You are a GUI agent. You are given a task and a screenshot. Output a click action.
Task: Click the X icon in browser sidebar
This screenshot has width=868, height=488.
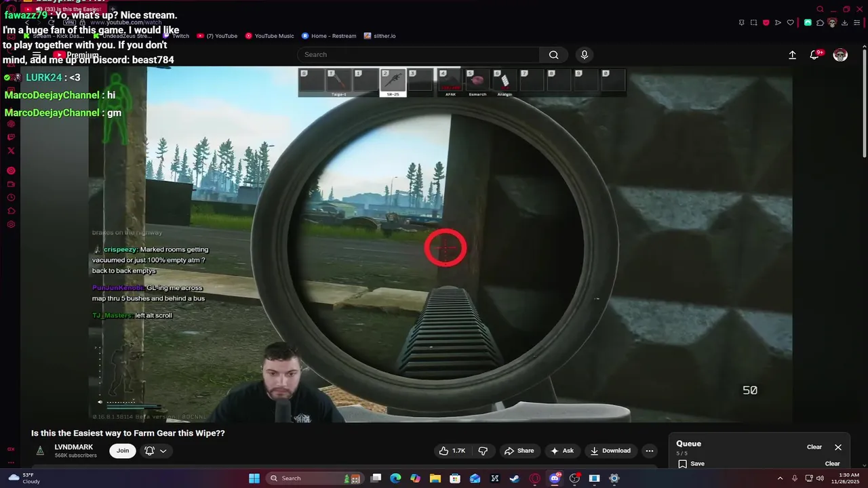(11, 150)
